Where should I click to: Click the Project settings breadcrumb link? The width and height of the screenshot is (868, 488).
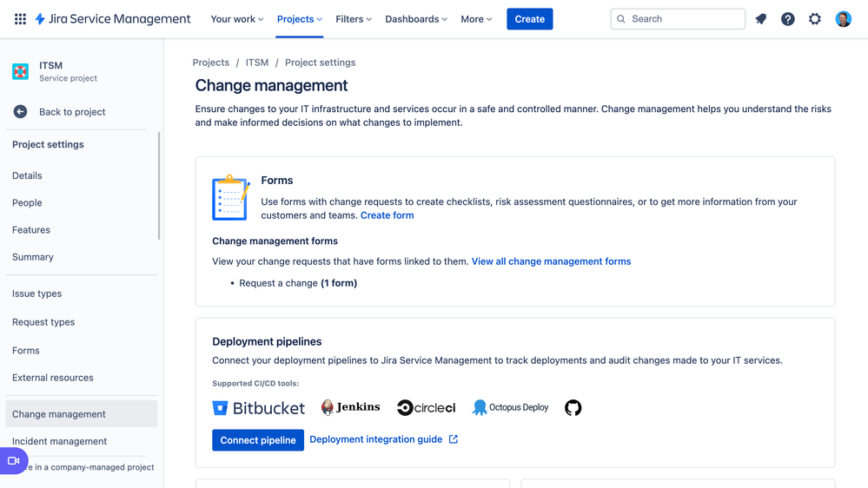[x=320, y=63]
